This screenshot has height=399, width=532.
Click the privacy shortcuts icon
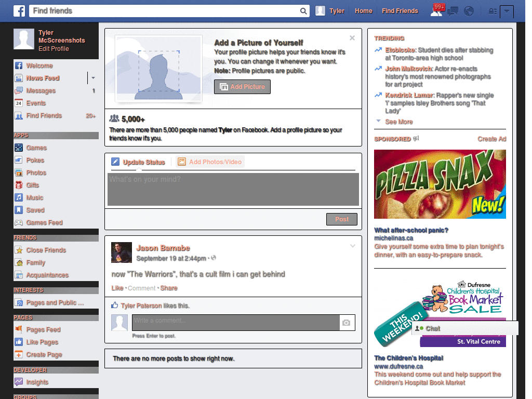(492, 11)
